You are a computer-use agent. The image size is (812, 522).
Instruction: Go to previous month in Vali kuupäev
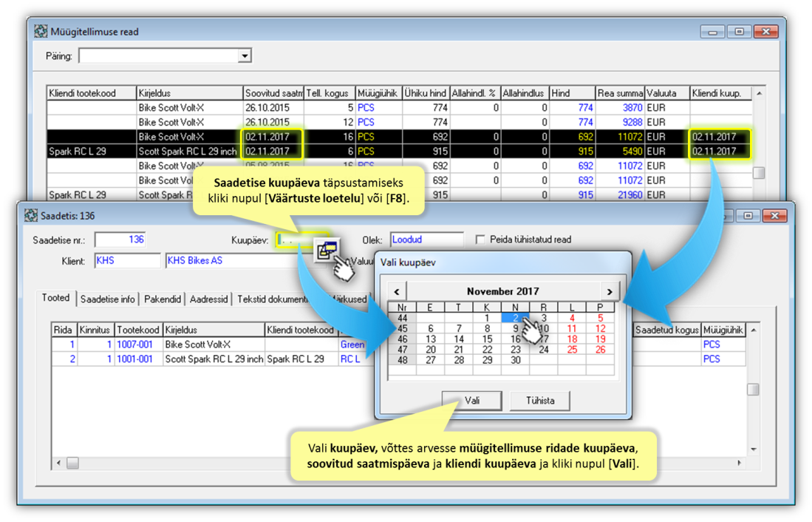click(398, 291)
